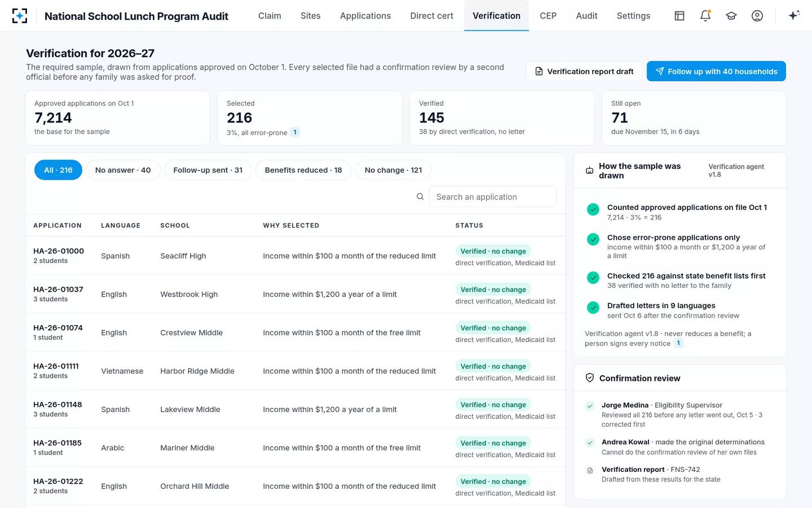Open the notifications bell

705,16
